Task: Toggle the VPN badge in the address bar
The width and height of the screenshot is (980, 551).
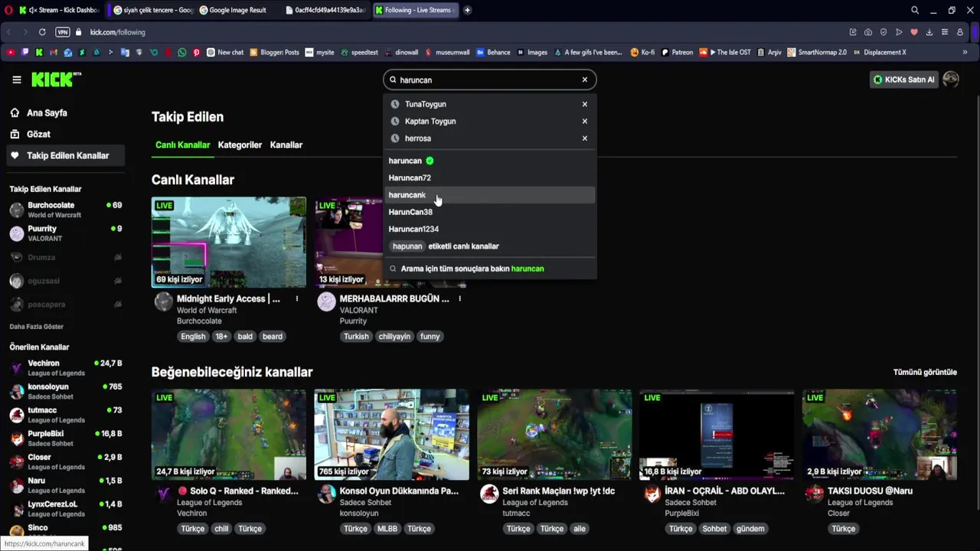Action: 63,32
